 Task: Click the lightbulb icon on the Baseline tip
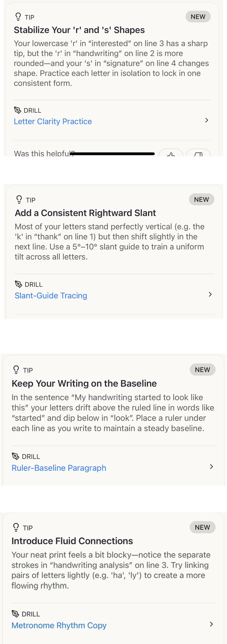click(x=16, y=370)
